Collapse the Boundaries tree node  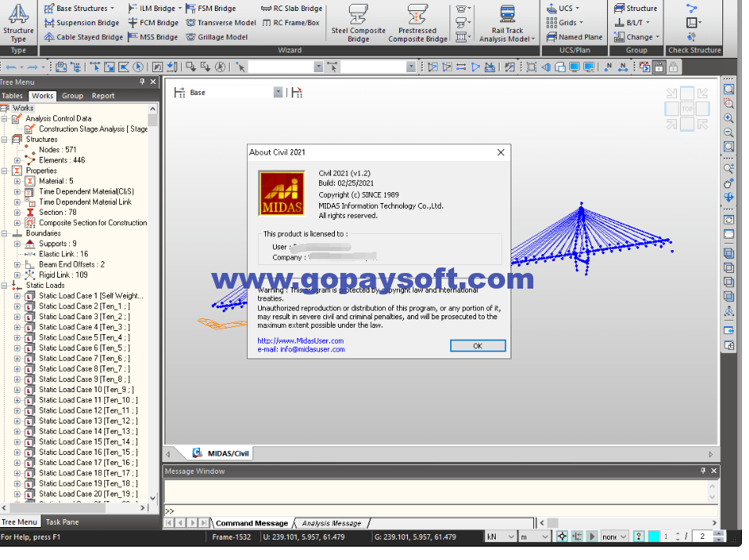pyautogui.click(x=4, y=233)
